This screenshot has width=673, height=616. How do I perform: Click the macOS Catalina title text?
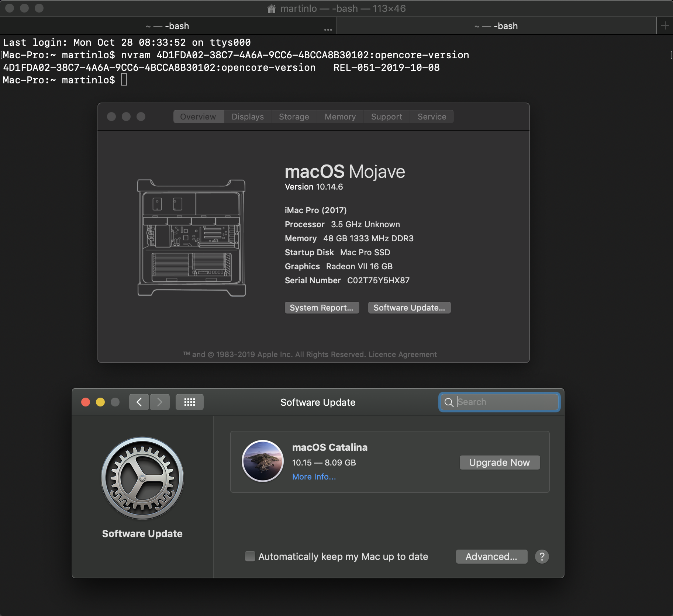[330, 447]
